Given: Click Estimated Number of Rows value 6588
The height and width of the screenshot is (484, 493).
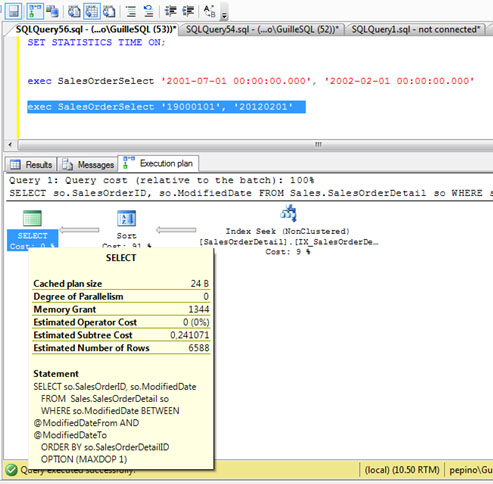Looking at the screenshot, I should 199,348.
